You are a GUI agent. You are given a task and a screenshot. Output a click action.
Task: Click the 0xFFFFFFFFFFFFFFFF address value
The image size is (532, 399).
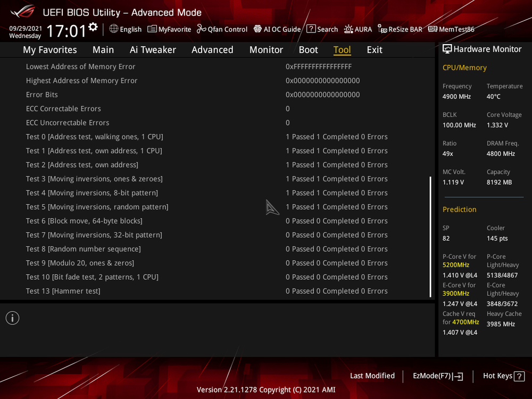click(x=319, y=66)
